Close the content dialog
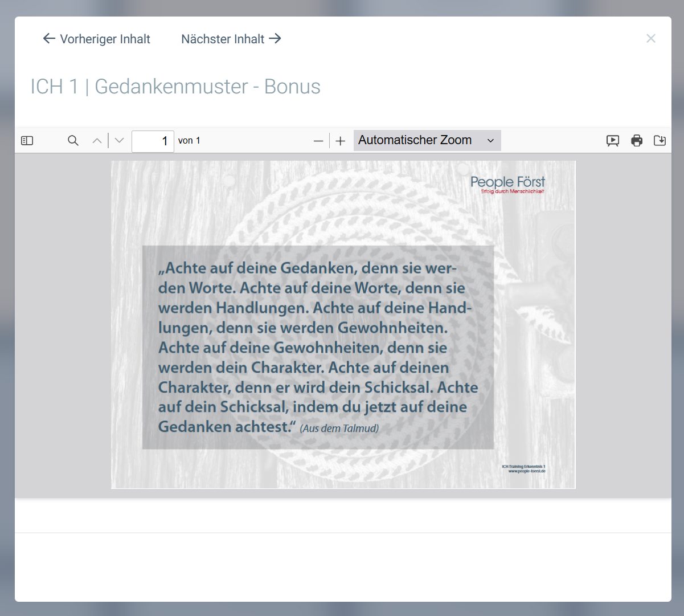Image resolution: width=684 pixels, height=616 pixels. point(650,39)
